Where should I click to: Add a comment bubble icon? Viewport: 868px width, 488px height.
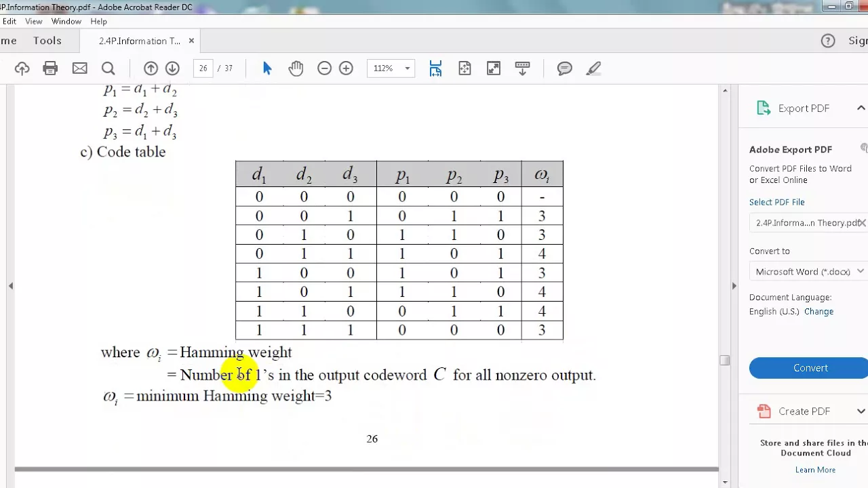tap(564, 68)
